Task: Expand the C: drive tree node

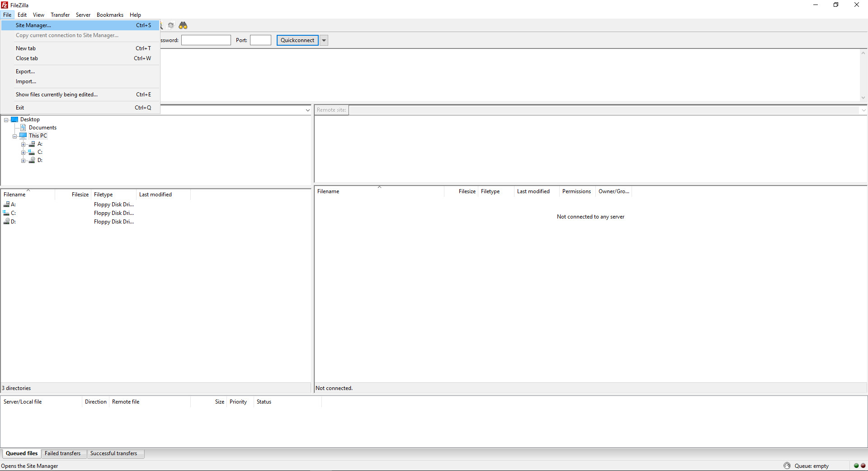Action: [x=24, y=152]
